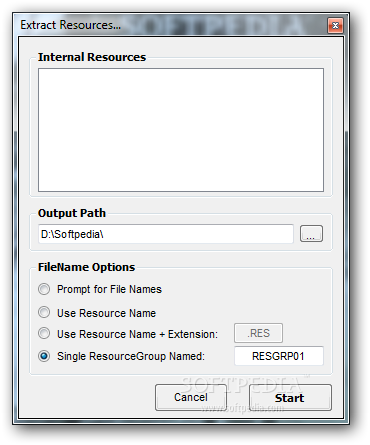This screenshot has height=445, width=370.
Task: Click inside the Internal Resources list box
Action: tap(181, 130)
